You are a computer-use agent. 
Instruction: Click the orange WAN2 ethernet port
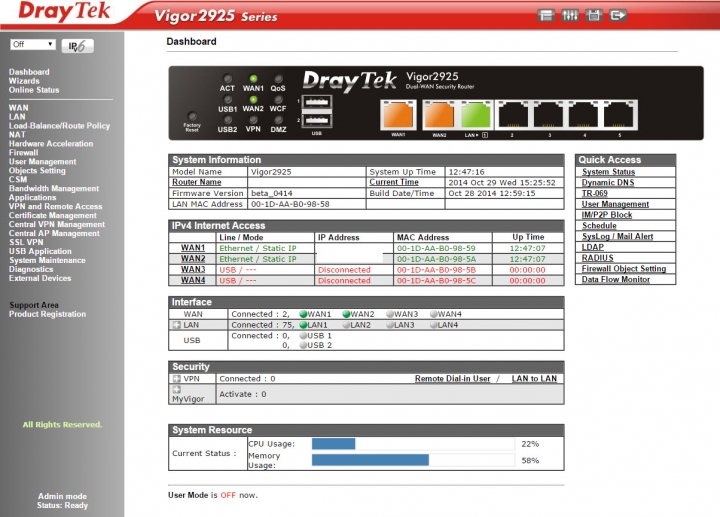coord(439,115)
